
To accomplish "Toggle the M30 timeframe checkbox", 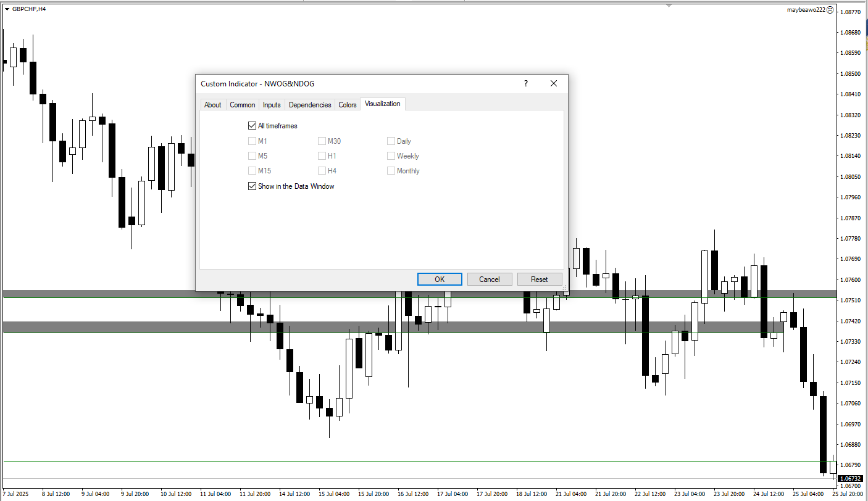I will [322, 141].
